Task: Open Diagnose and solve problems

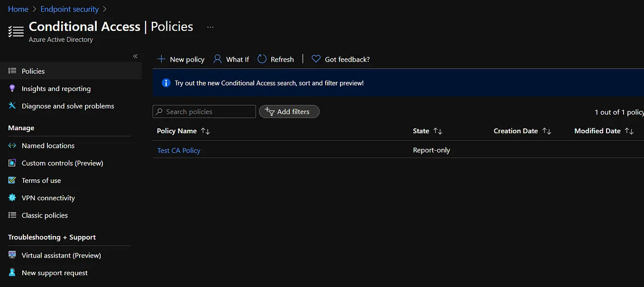Action: tap(68, 106)
